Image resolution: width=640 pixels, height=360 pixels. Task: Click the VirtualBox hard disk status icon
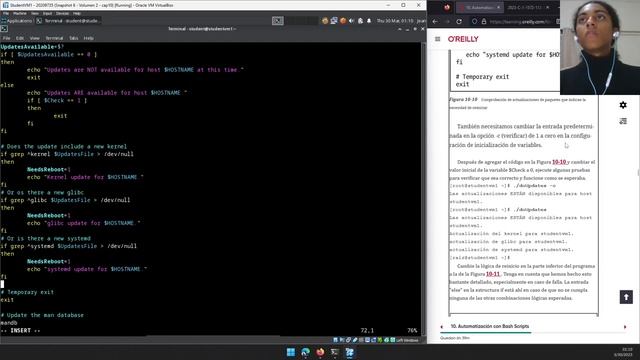coord(336,340)
